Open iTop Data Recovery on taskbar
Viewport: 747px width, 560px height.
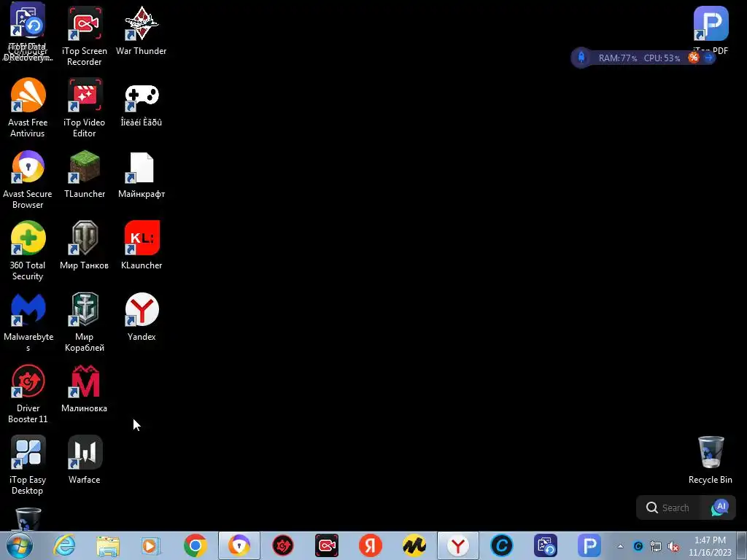pyautogui.click(x=546, y=545)
